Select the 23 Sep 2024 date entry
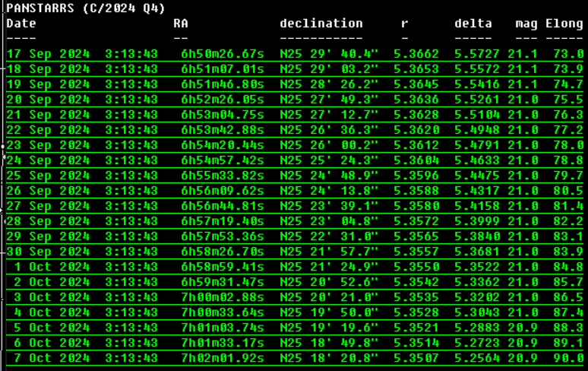Screen dimensions: 588x371 48,144
